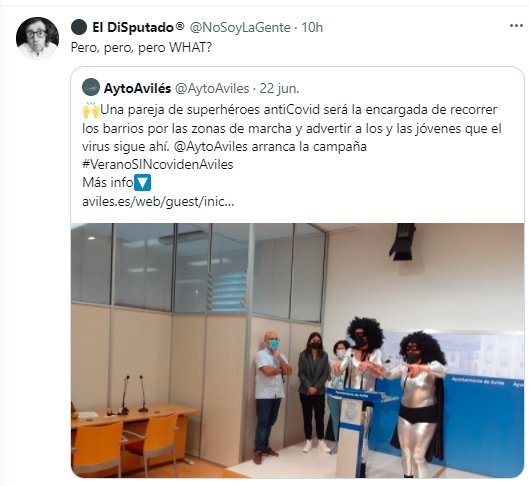Click the blue down-arrow emoji after Más info
Viewport: 529px width, 486px height.
click(x=142, y=182)
